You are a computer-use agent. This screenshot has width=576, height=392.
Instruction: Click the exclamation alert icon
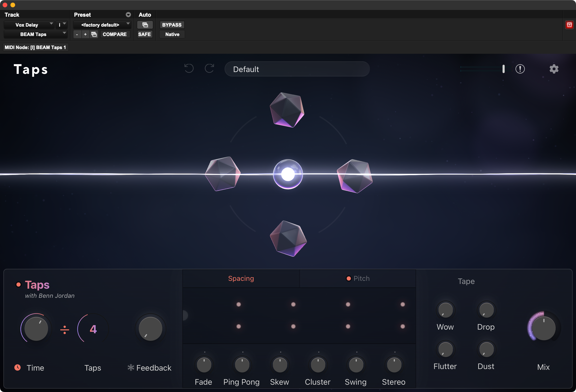520,69
